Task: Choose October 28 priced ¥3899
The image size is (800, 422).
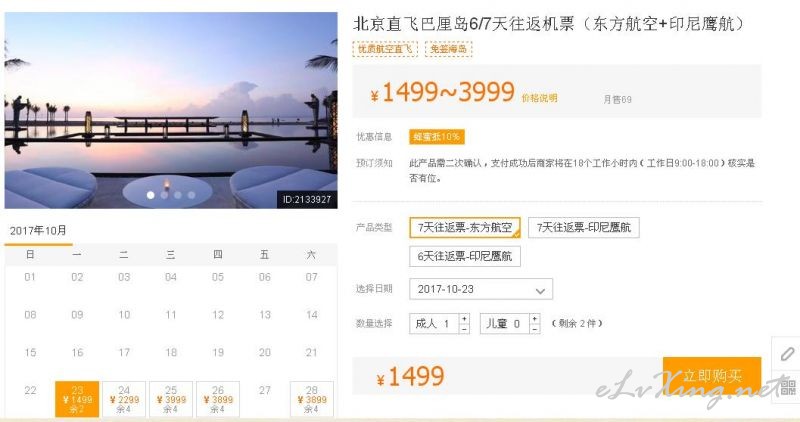Action: pyautogui.click(x=312, y=399)
